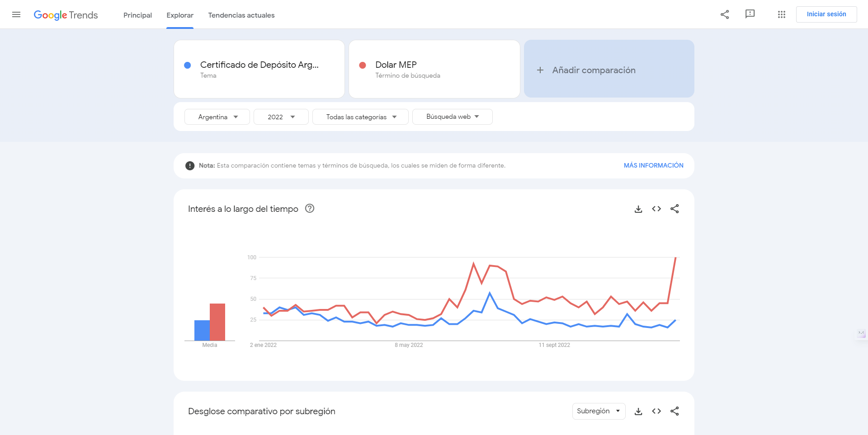Share the Trends comparison page
This screenshot has width=868, height=435.
pyautogui.click(x=725, y=14)
